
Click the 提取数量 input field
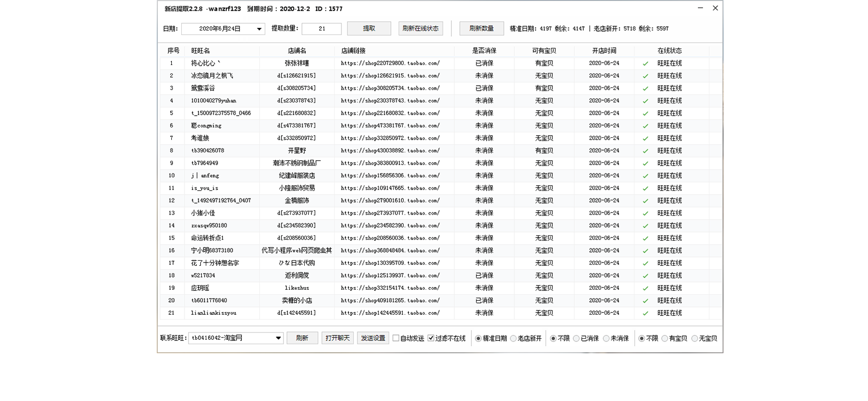pyautogui.click(x=321, y=29)
